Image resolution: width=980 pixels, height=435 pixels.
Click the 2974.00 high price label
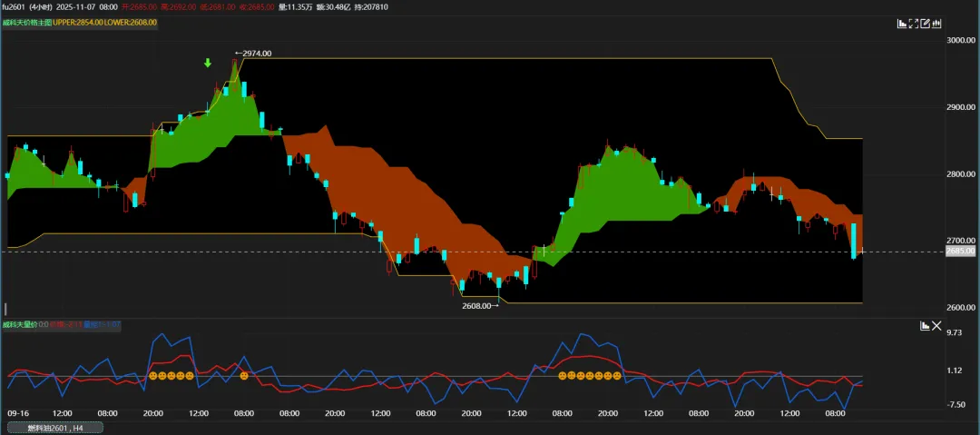click(x=255, y=54)
